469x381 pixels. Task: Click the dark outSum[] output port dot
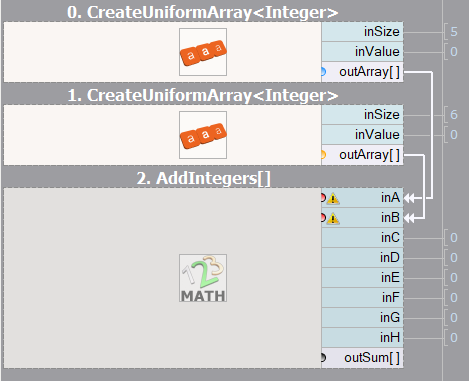tap(323, 357)
